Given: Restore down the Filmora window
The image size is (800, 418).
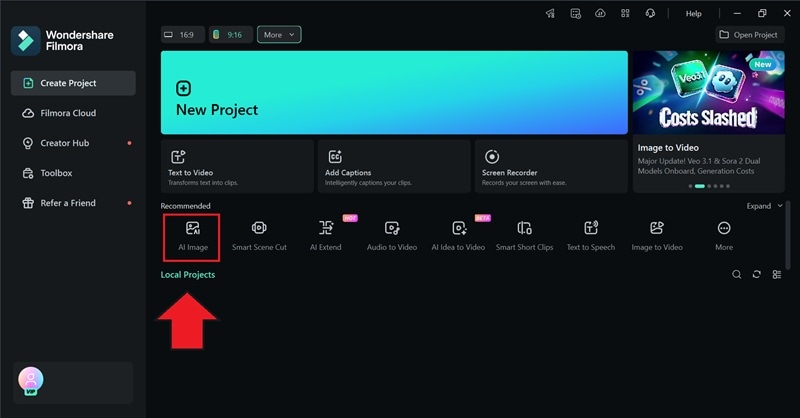Looking at the screenshot, I should click(762, 14).
